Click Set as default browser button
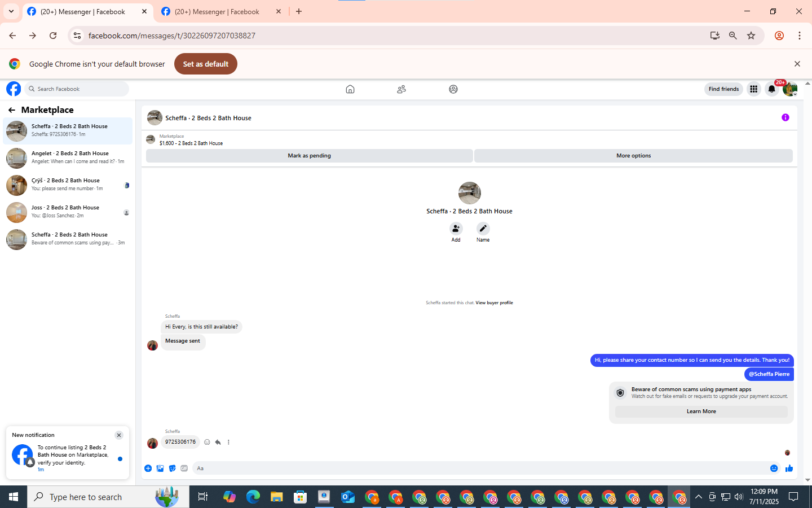The image size is (812, 508). (206, 64)
